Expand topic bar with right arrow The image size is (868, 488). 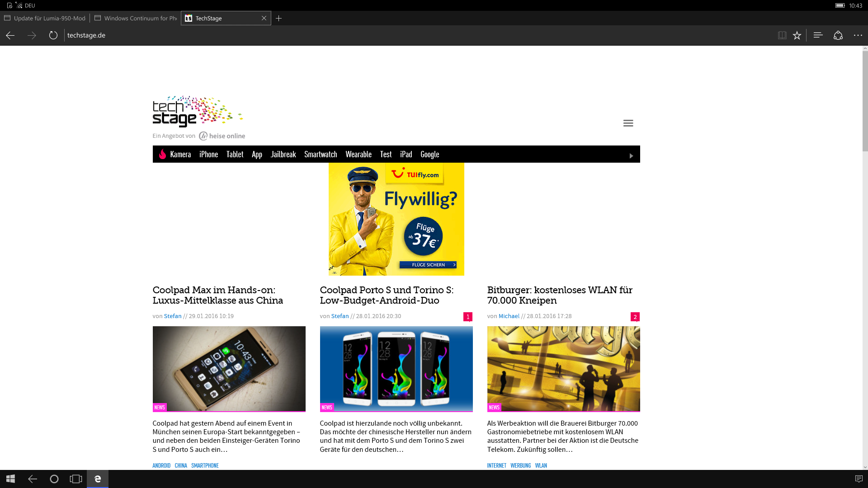pos(631,155)
